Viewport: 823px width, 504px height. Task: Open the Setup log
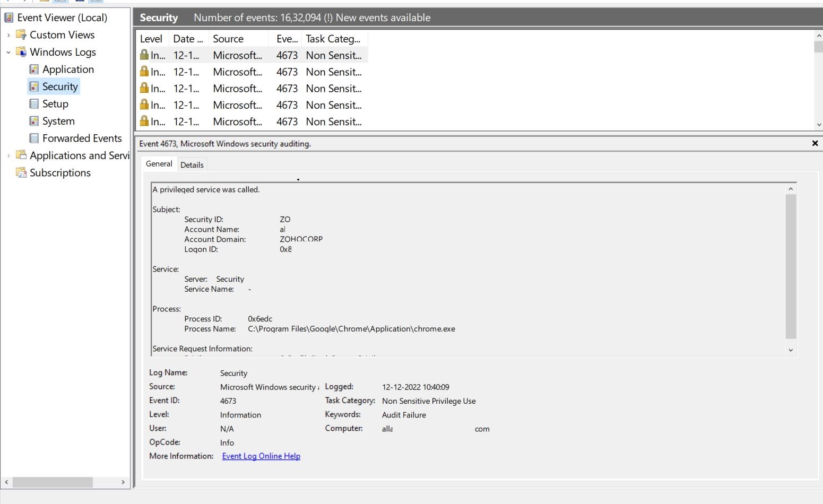pyautogui.click(x=55, y=103)
